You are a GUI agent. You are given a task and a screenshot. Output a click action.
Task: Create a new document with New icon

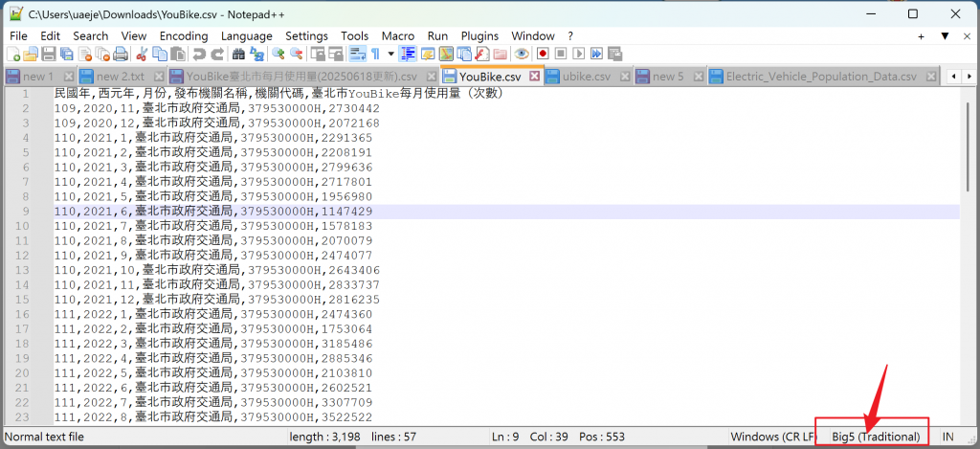pyautogui.click(x=12, y=54)
